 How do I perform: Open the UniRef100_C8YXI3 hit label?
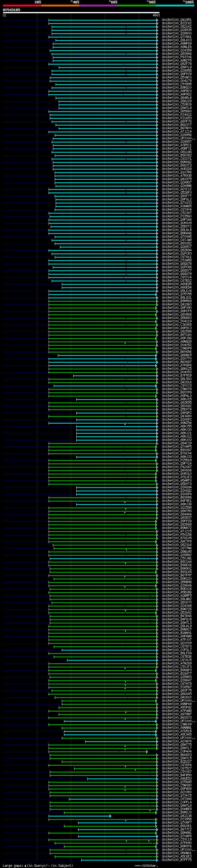[176, 386]
